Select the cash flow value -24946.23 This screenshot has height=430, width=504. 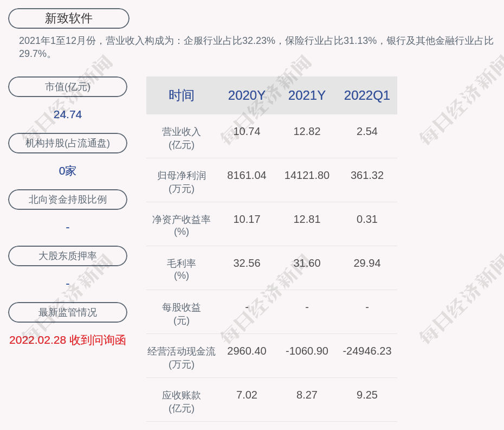click(367, 351)
